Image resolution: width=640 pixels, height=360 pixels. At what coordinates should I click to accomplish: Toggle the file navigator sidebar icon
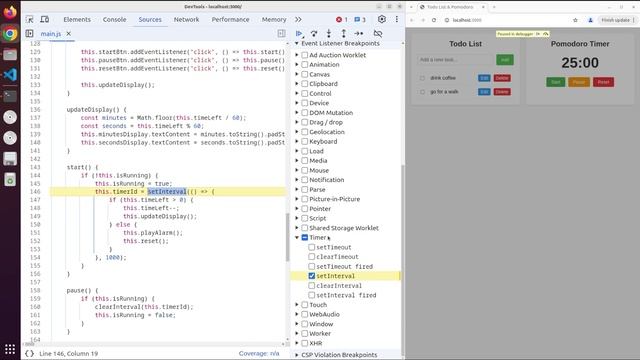point(29,33)
